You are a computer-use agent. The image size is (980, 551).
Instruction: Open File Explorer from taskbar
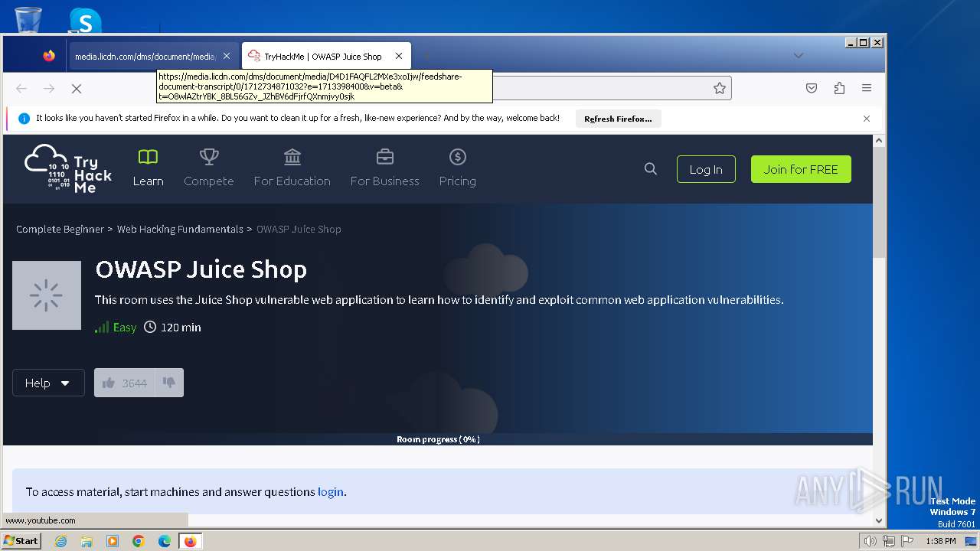coord(87,541)
